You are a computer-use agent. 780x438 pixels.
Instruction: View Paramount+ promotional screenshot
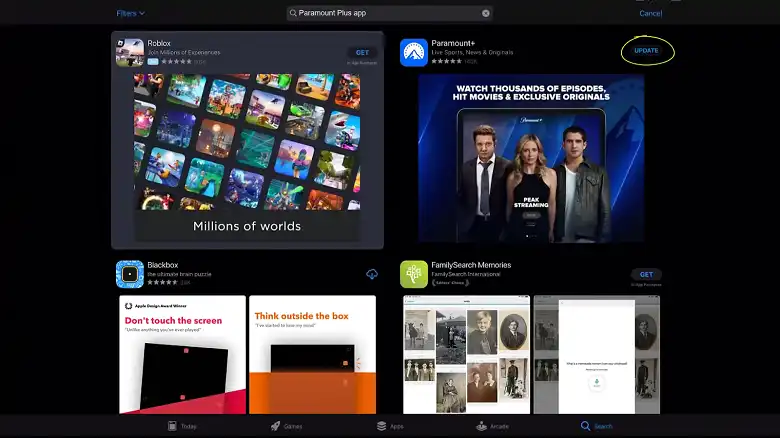pos(531,158)
